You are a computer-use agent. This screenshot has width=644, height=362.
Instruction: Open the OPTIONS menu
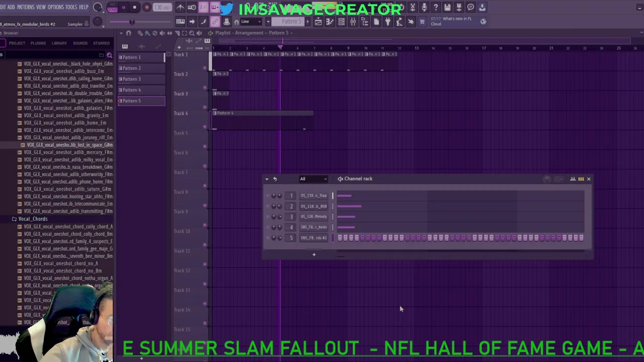click(55, 7)
